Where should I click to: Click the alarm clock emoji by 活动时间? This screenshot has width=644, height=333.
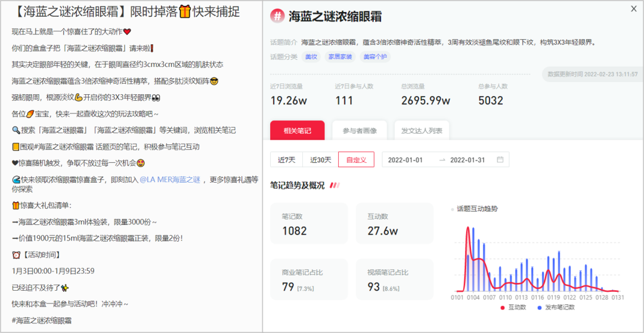[16, 255]
